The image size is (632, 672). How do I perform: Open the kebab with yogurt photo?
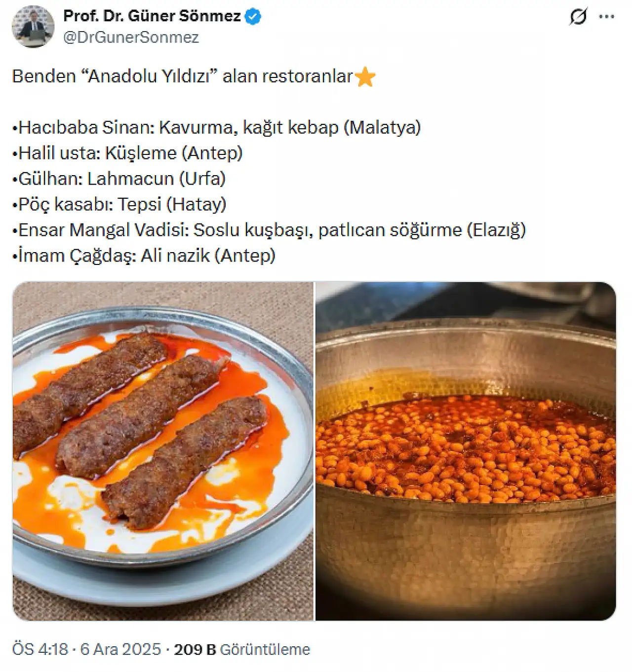point(163,451)
